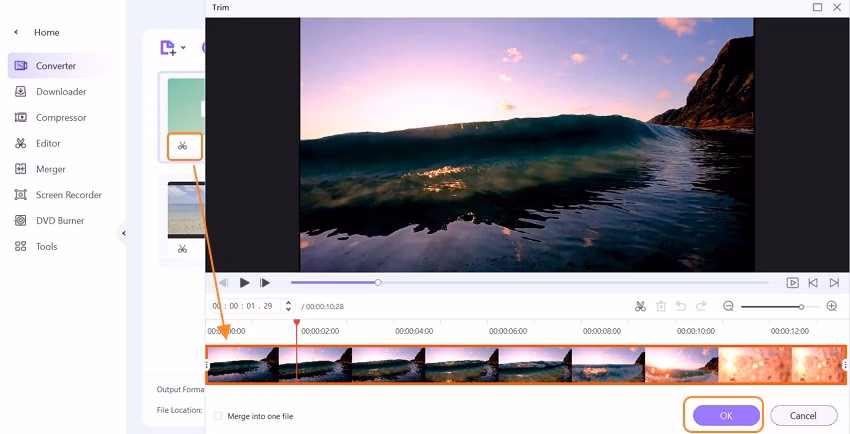Collapse the sidebar with the left chevron
This screenshot has width=850, height=434.
coord(124,234)
